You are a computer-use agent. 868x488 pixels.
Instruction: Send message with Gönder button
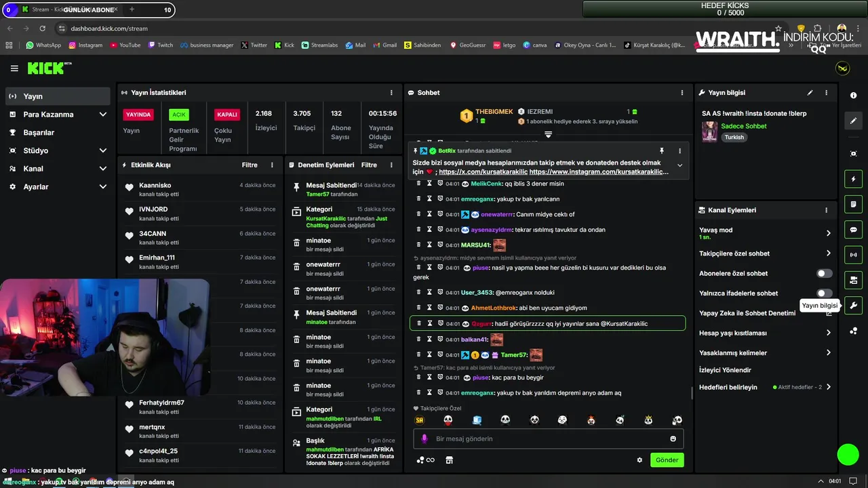coord(667,460)
